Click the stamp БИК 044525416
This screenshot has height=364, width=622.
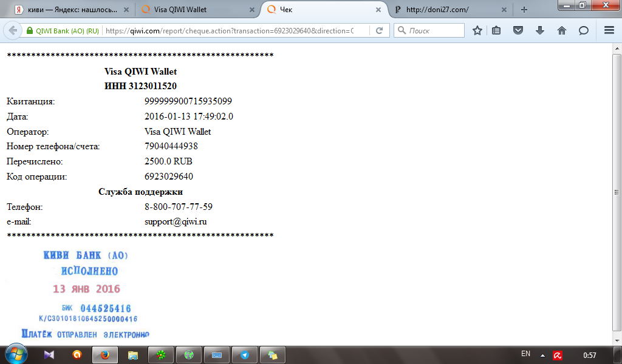click(x=97, y=308)
